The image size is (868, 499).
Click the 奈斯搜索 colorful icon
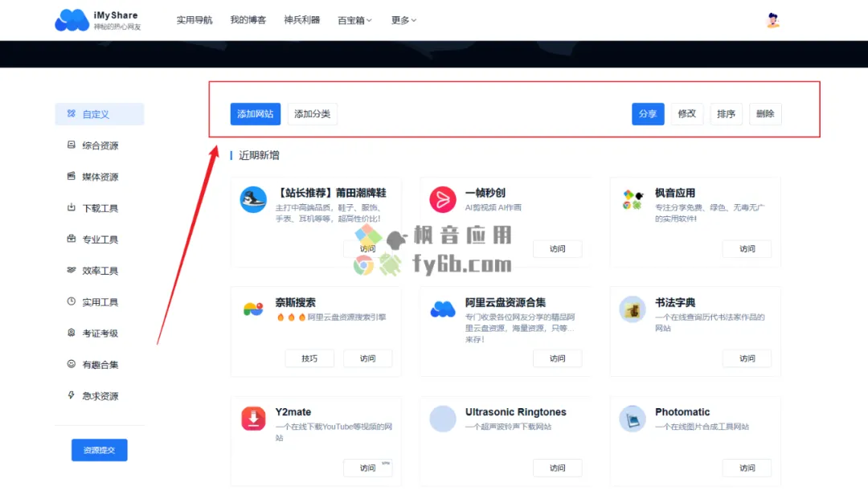253,309
